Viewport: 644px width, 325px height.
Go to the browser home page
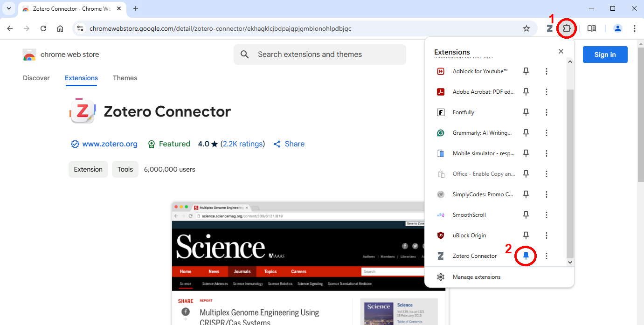[x=60, y=28]
